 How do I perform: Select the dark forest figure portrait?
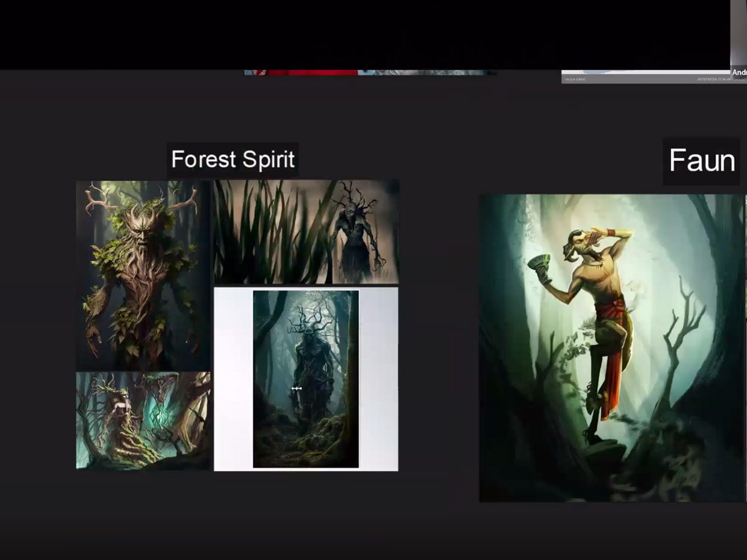305,379
